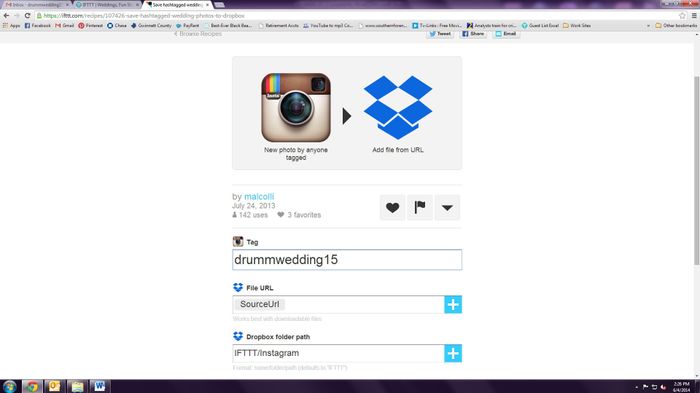Flag this recipe with the flag button
The height and width of the screenshot is (393, 700).
click(x=420, y=208)
